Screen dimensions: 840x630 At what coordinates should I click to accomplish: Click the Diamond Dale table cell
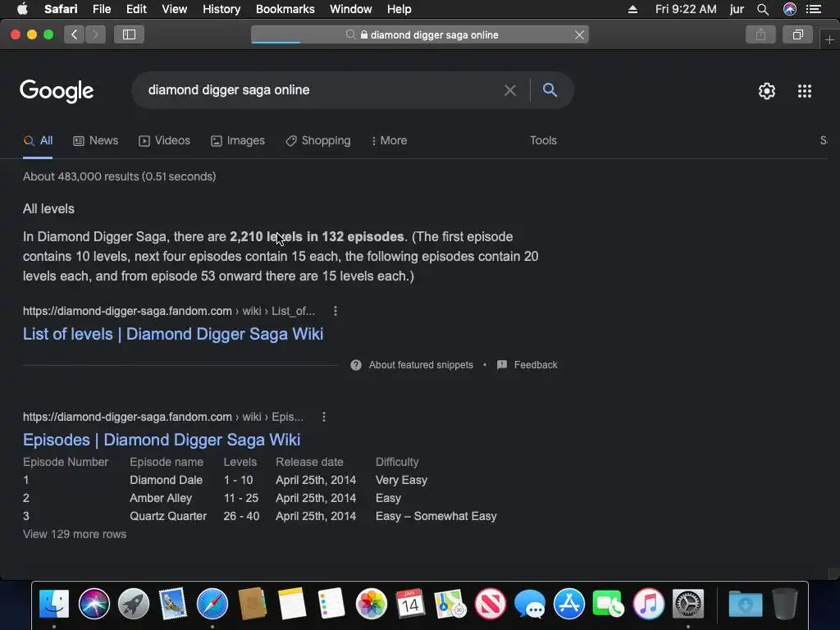point(166,480)
